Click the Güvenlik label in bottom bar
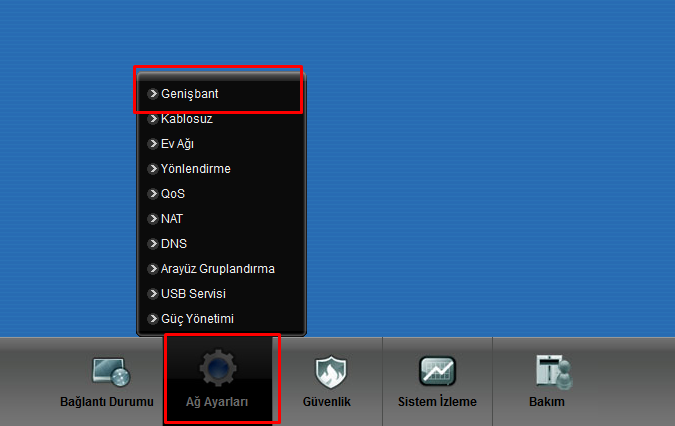This screenshot has height=426, width=675. pos(326,401)
